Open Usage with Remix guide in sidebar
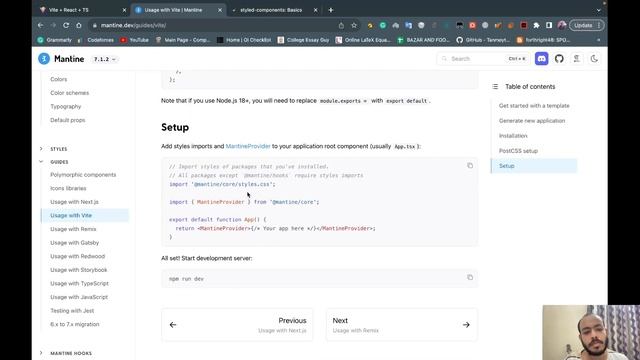 pyautogui.click(x=73, y=229)
